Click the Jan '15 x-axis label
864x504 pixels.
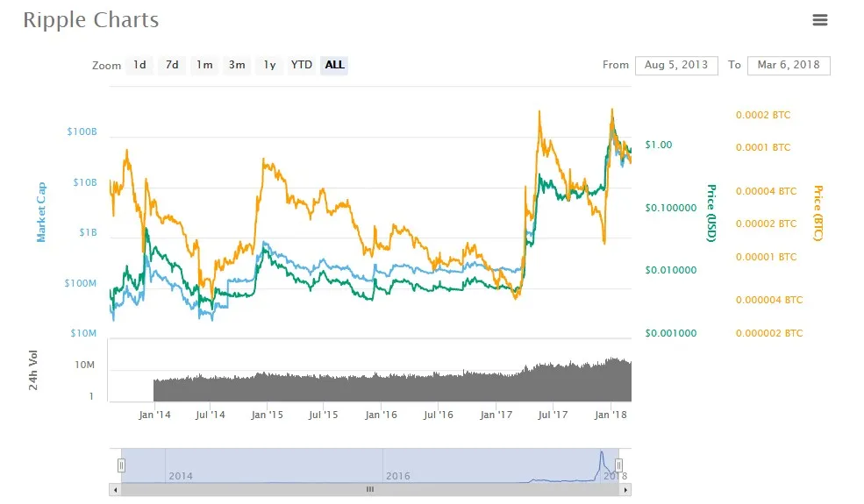[x=267, y=415]
